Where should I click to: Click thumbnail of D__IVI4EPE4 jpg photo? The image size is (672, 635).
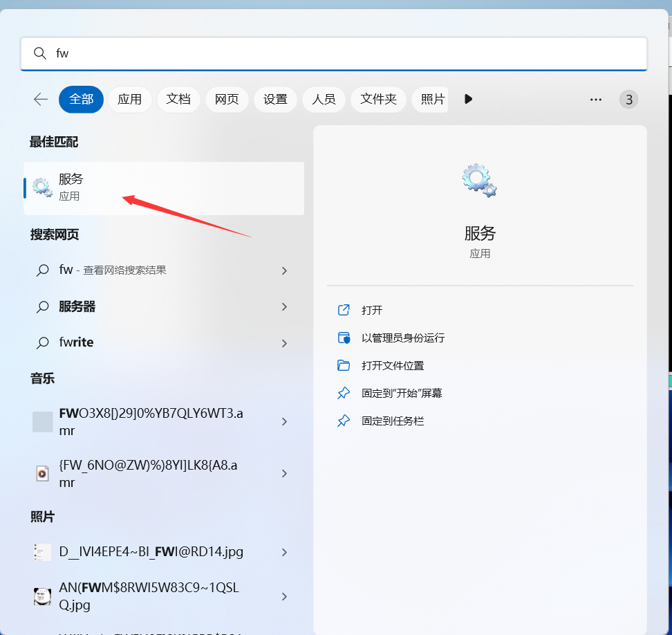(x=42, y=552)
